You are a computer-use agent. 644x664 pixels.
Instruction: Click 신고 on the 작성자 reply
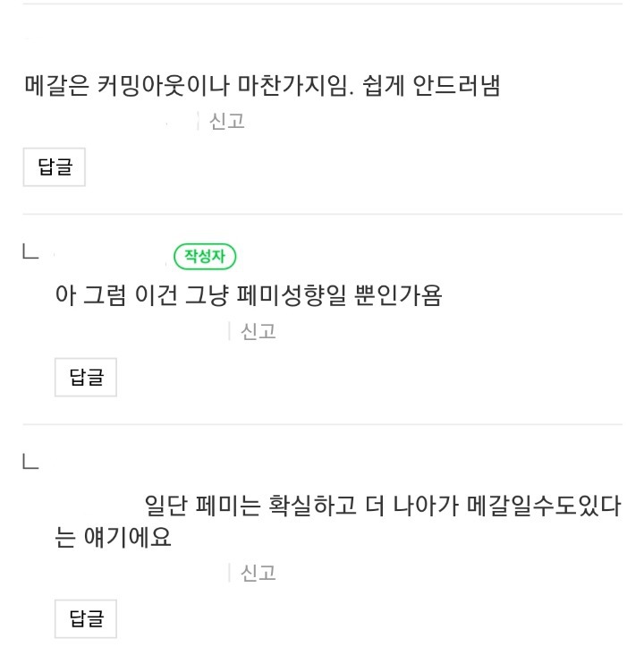258,332
